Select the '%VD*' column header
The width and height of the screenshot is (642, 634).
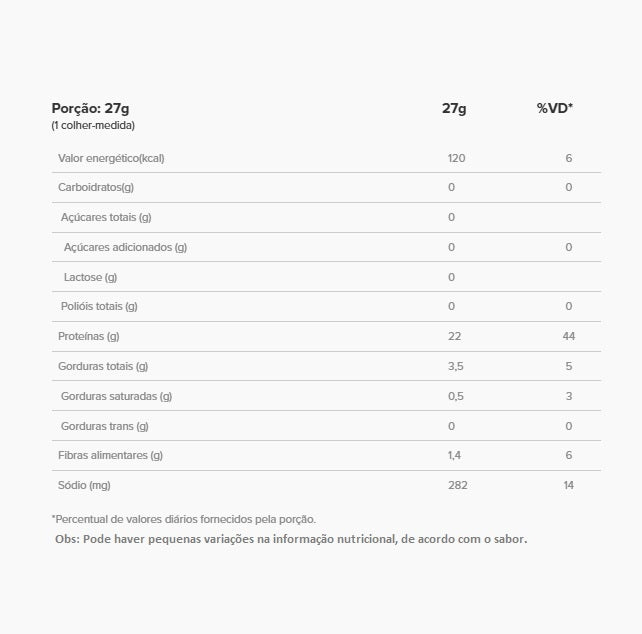pyautogui.click(x=555, y=108)
